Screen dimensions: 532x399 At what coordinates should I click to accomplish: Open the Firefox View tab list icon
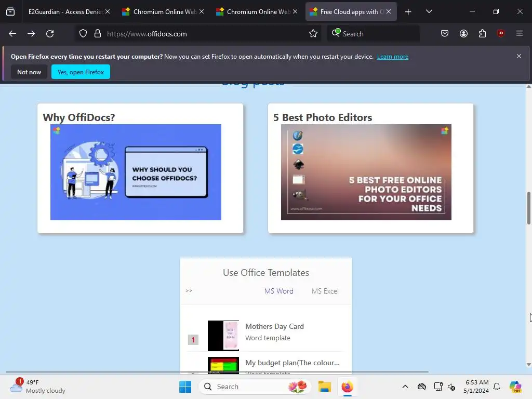tap(10, 11)
